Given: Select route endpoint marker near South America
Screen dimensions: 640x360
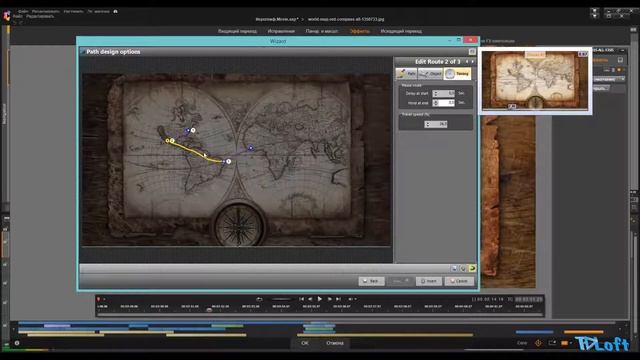Looking at the screenshot, I should 229,162.
